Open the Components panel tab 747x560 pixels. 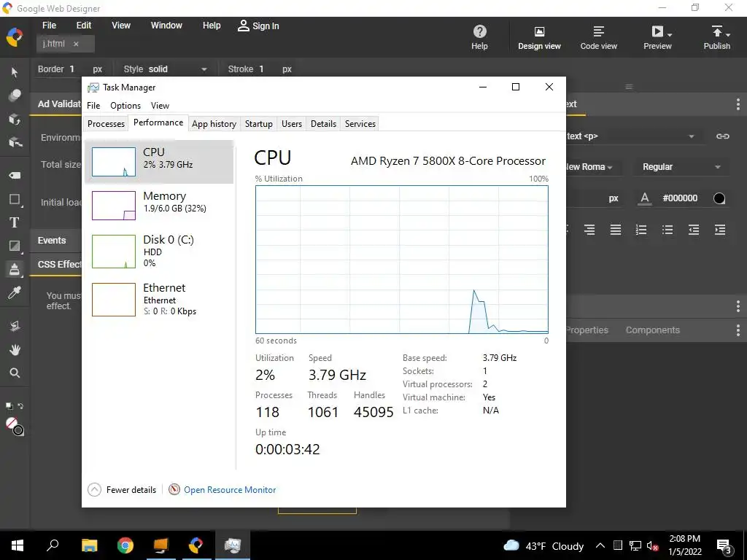coord(652,330)
